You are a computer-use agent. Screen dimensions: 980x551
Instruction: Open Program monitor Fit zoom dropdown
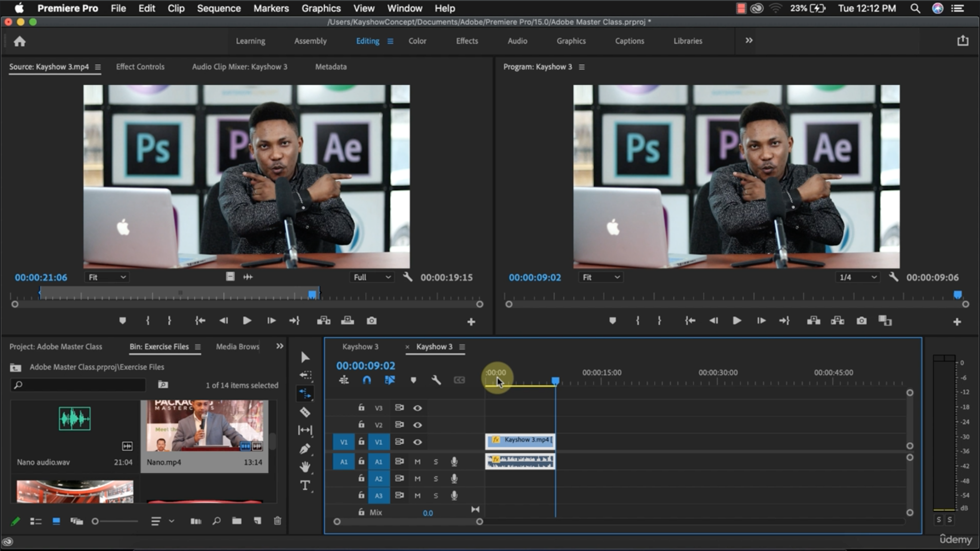[601, 277]
